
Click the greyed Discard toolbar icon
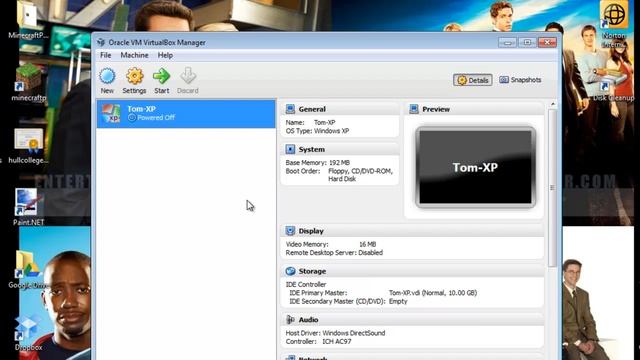[188, 76]
